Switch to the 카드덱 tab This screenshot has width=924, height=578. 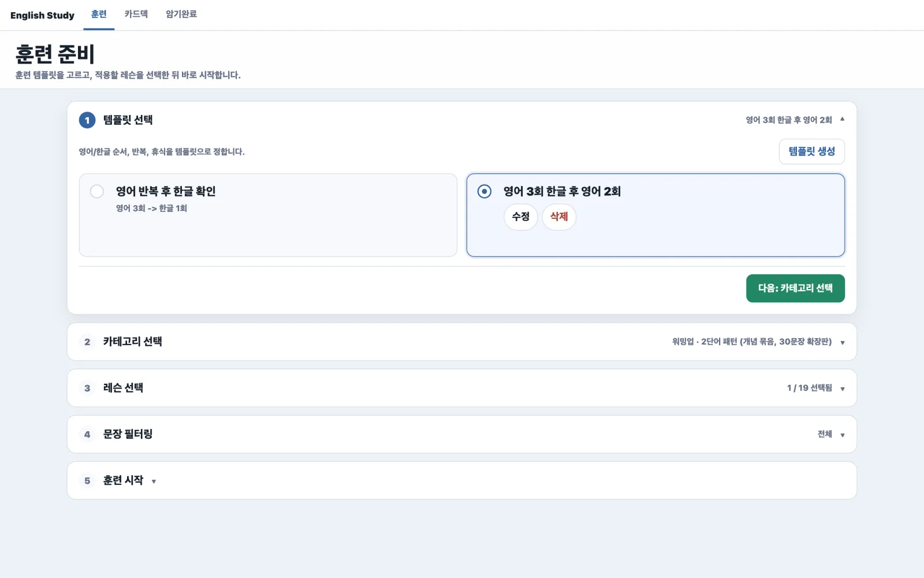(x=136, y=14)
